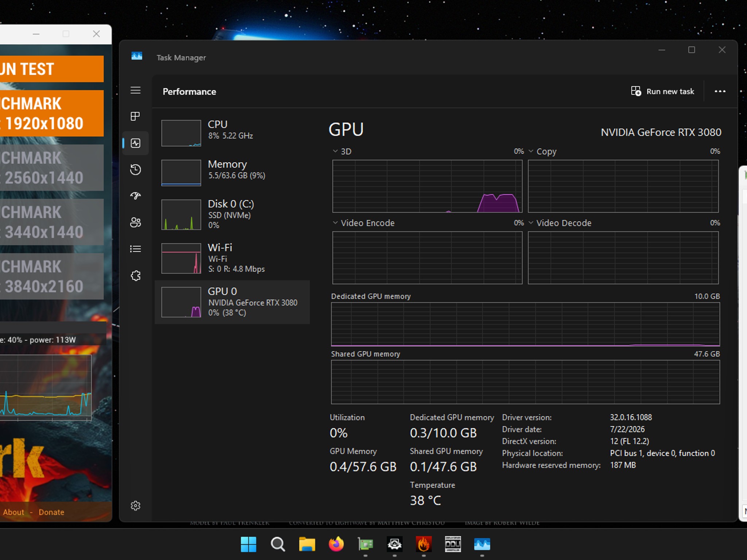Open the Details page icon
The image size is (747, 560).
point(135,249)
